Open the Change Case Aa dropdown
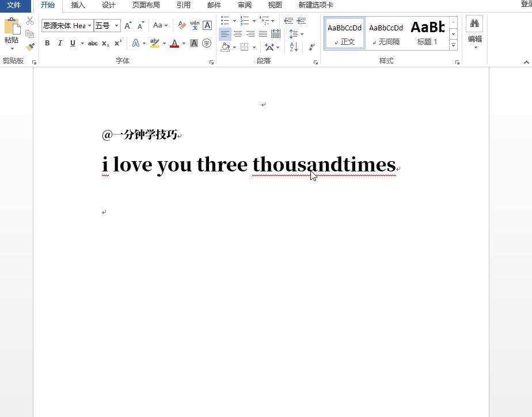This screenshot has height=417, width=532. click(160, 25)
